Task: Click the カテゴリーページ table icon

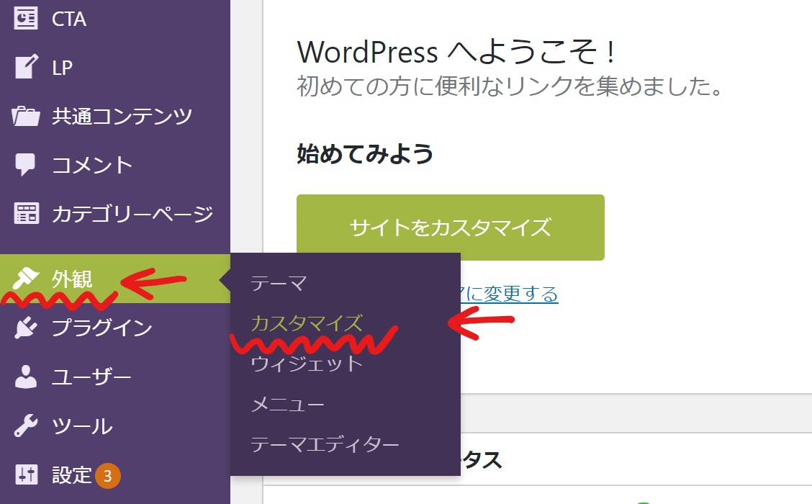Action: (x=26, y=214)
